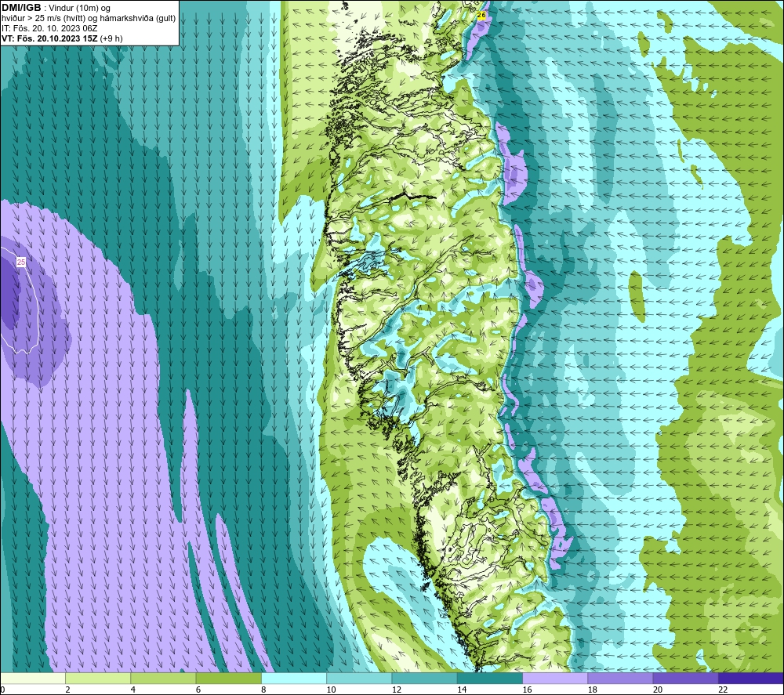Click the legend value '14'
This screenshot has width=784, height=695.
[x=462, y=690]
